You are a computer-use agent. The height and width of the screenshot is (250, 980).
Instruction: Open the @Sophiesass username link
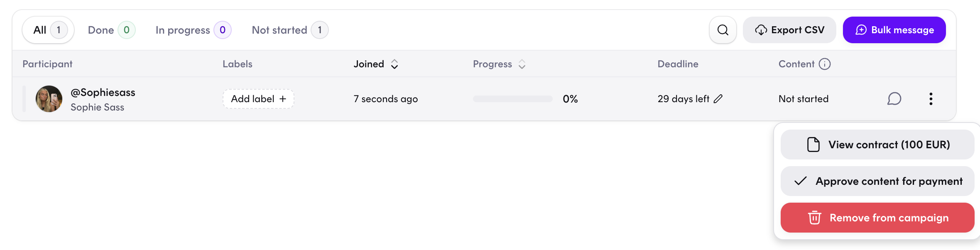pos(103,92)
